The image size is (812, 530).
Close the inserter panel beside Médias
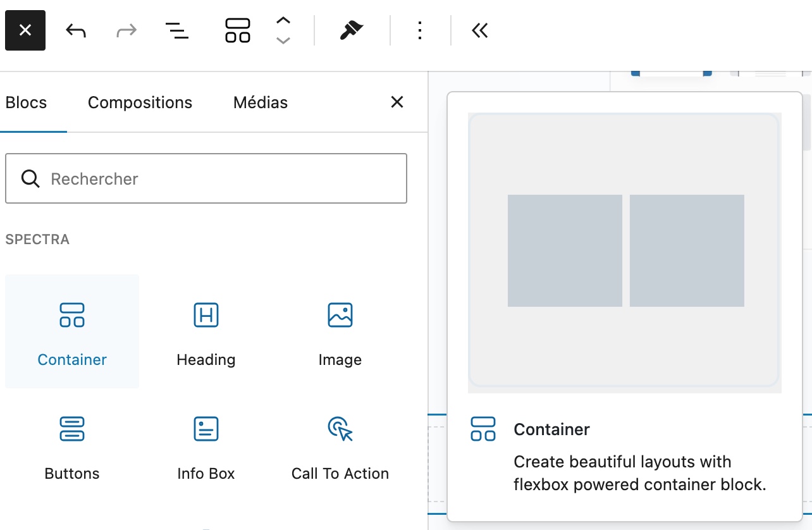[397, 102]
